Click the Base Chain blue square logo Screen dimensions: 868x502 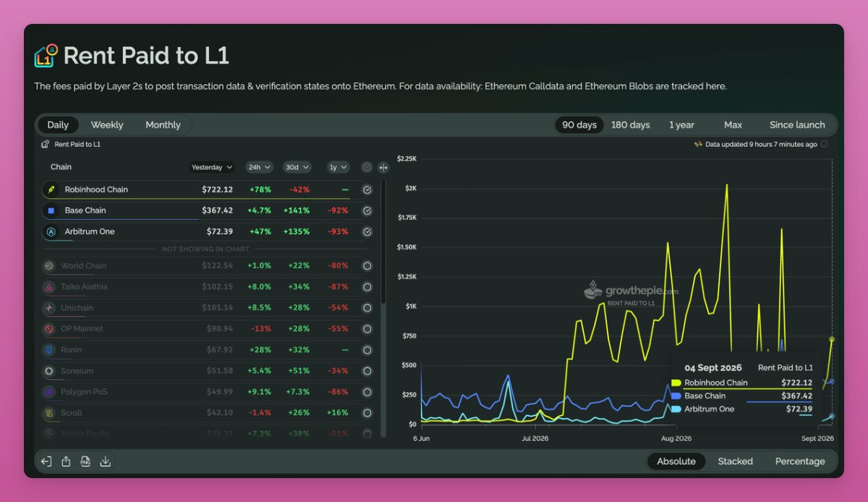click(51, 210)
